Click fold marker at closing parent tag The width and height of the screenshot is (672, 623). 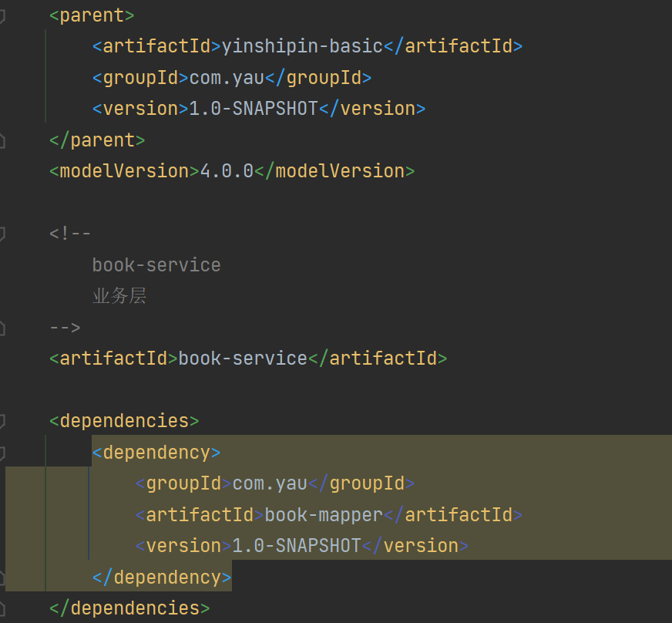pyautogui.click(x=2, y=140)
